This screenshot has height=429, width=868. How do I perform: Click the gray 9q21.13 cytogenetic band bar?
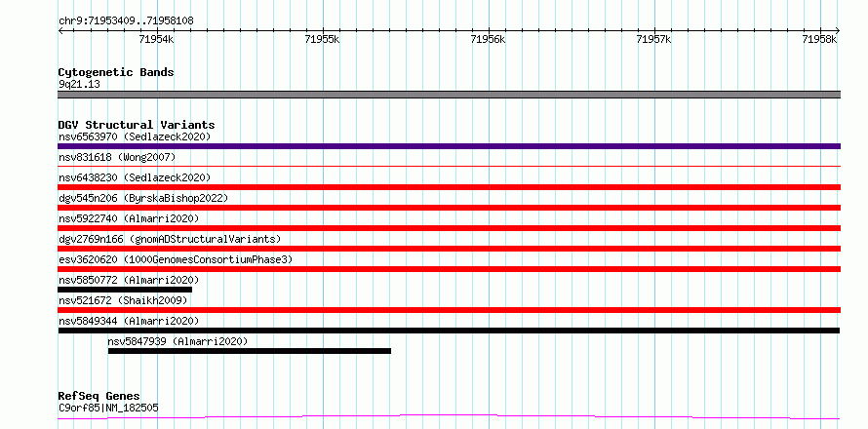point(449,95)
